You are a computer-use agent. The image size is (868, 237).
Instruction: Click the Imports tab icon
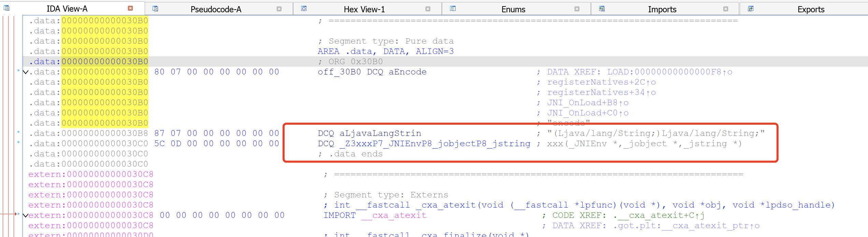(602, 9)
